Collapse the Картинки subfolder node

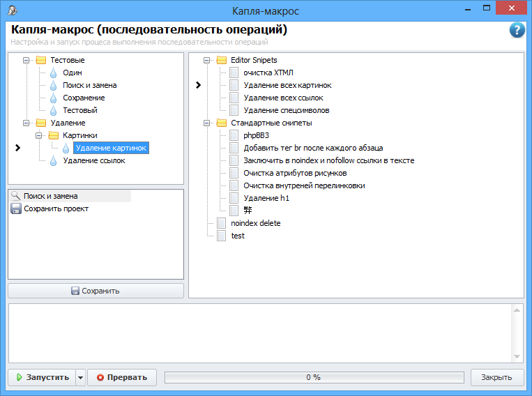pos(40,135)
